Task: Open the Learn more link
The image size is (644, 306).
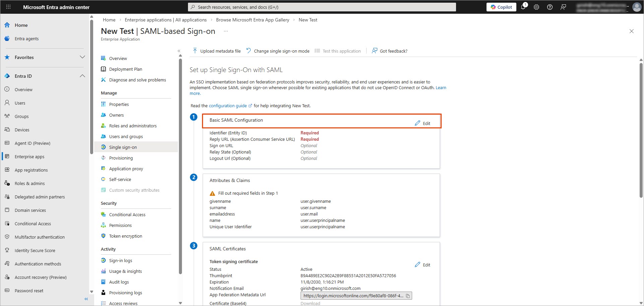Action: [441, 88]
